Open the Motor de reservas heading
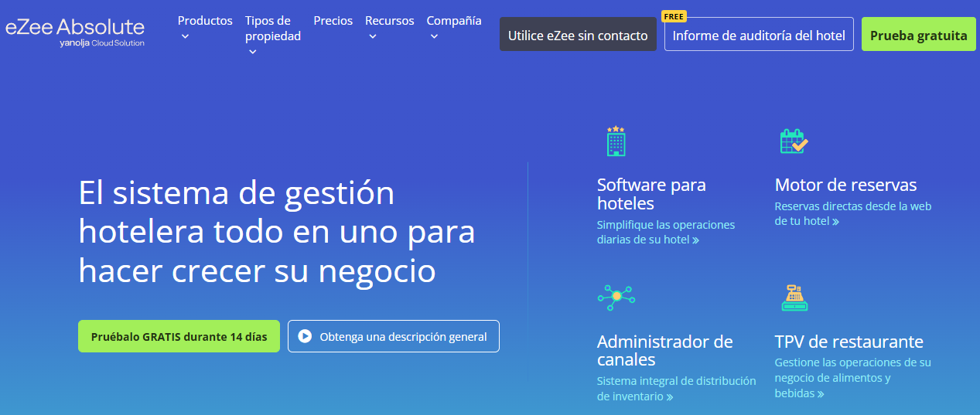Viewport: 980px width, 415px height. coord(845,185)
